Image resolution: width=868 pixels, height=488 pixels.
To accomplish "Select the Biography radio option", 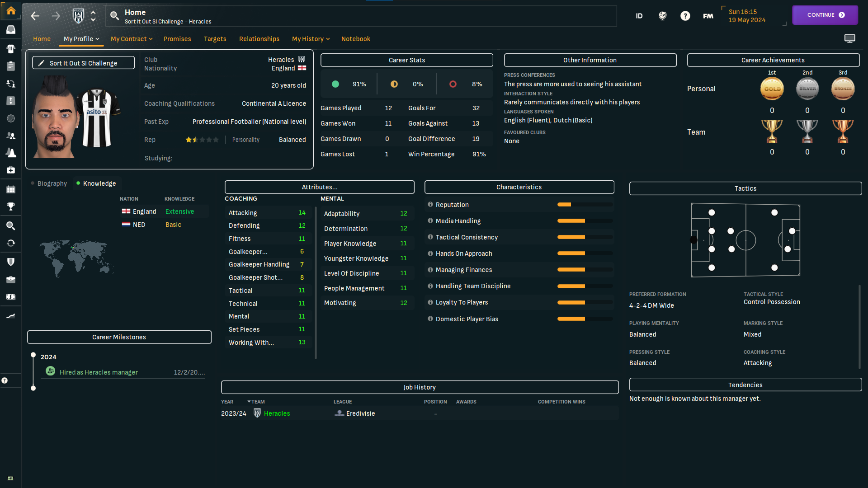I will [49, 183].
